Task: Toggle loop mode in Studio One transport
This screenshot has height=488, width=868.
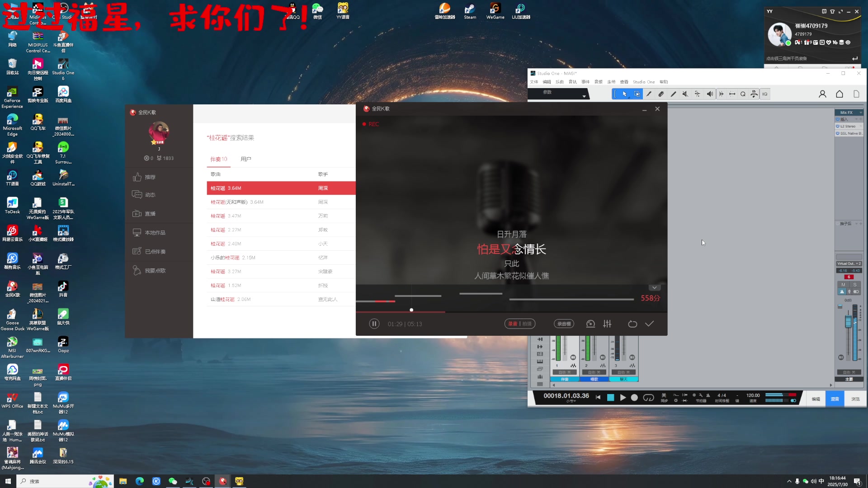Action: pyautogui.click(x=648, y=398)
